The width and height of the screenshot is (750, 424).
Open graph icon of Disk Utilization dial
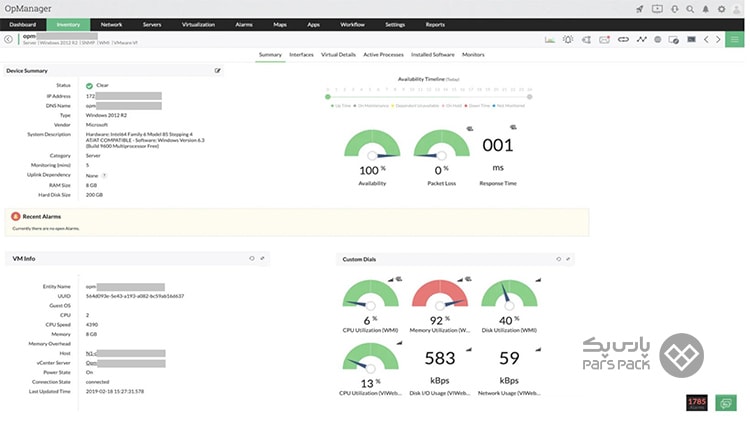[x=538, y=279]
